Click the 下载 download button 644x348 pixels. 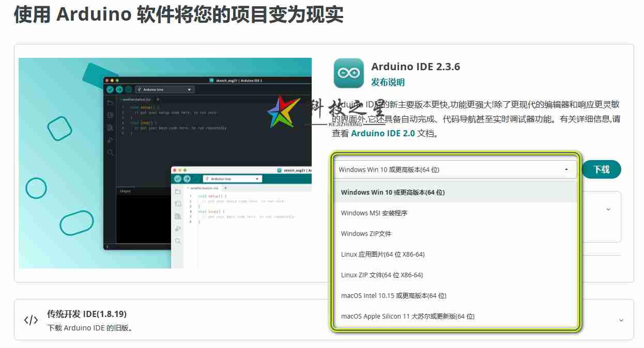(x=601, y=169)
